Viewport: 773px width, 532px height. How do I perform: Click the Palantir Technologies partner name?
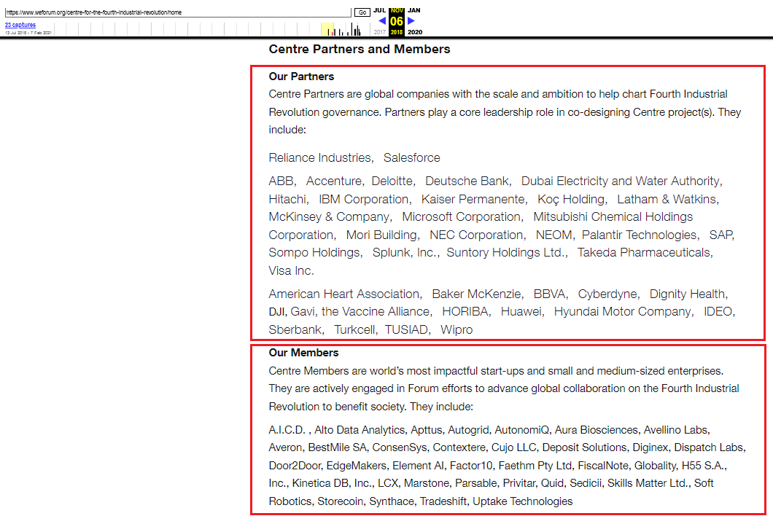click(639, 235)
